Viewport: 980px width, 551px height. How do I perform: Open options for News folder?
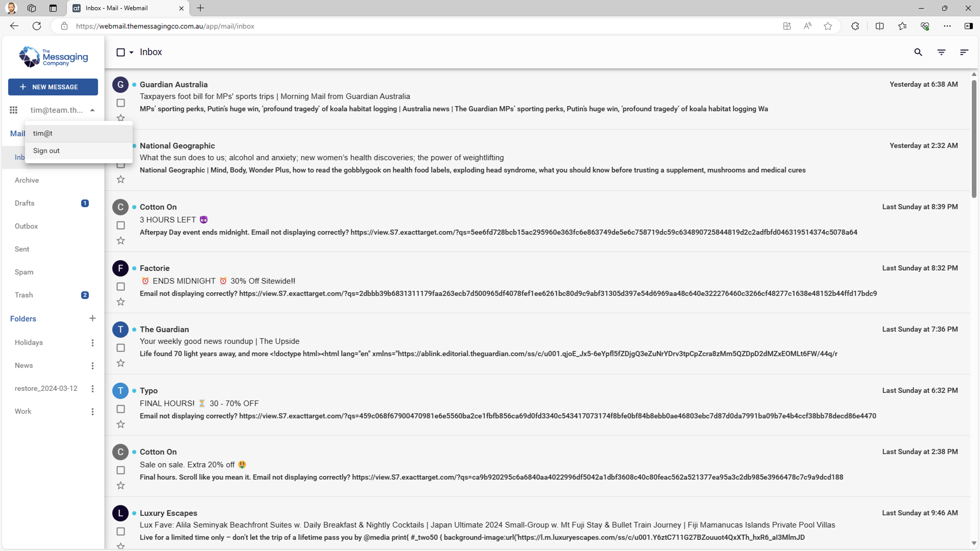click(x=92, y=365)
